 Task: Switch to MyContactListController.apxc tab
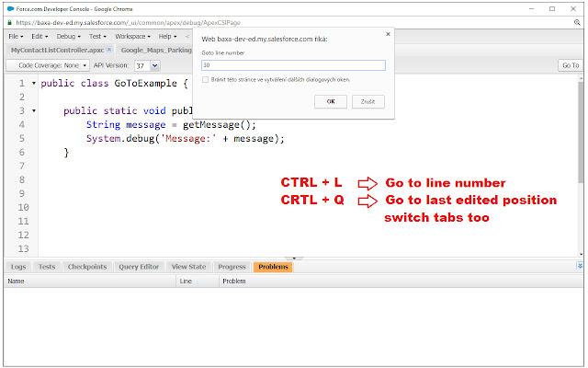click(57, 50)
